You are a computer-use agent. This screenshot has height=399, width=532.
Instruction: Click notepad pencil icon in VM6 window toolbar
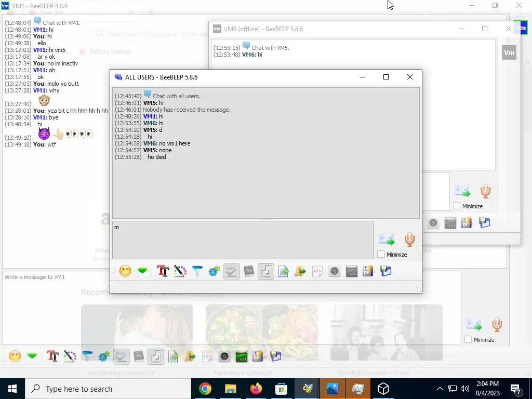[467, 223]
